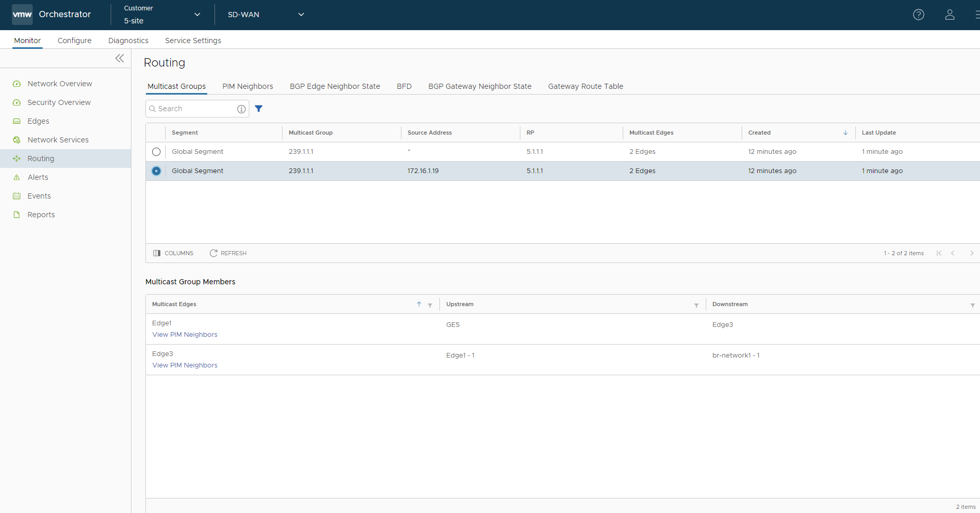Image resolution: width=980 pixels, height=513 pixels.
Task: Expand the Customer 5-site dropdown
Action: click(x=162, y=15)
